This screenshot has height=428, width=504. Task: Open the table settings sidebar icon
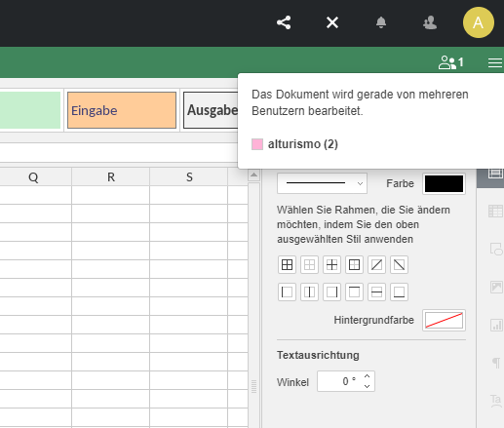(x=495, y=211)
